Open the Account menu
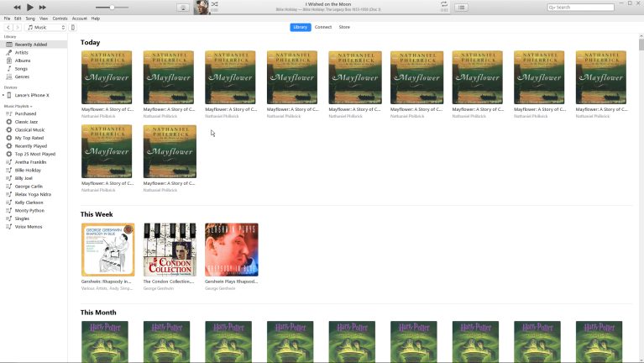 coord(79,18)
